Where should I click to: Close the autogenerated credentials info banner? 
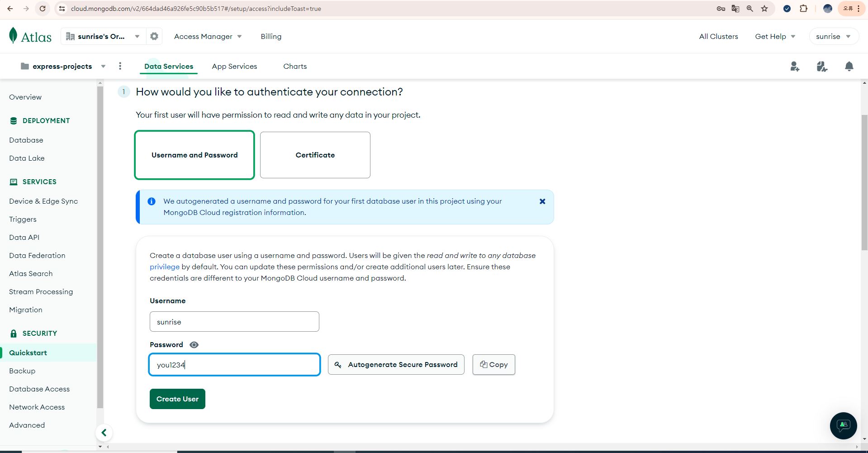coord(542,201)
